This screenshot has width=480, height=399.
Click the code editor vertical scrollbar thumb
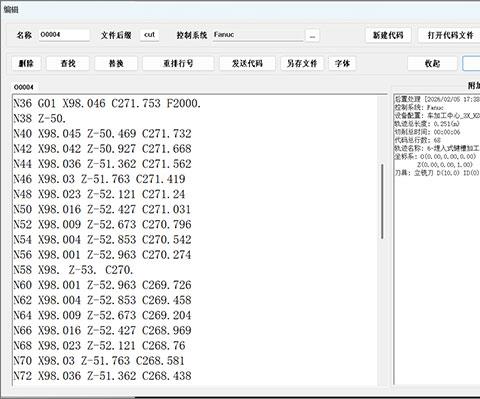pyautogui.click(x=382, y=201)
